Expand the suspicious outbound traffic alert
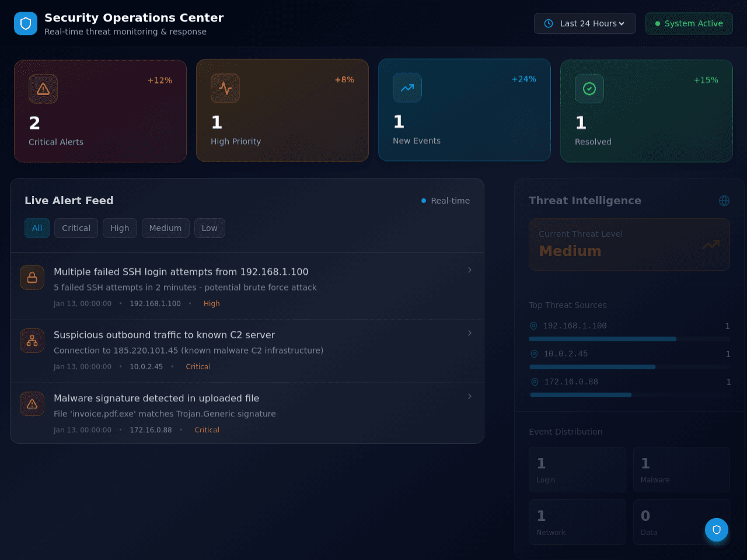This screenshot has height=560, width=747. [470, 332]
